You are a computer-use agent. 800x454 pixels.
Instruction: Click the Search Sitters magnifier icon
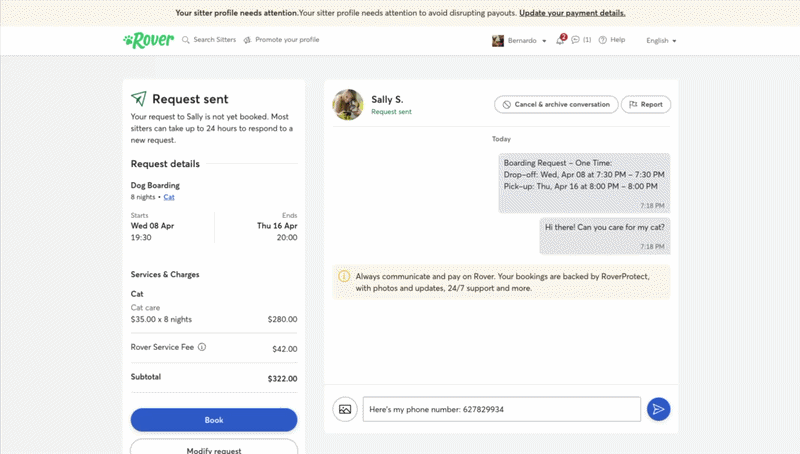pos(186,40)
